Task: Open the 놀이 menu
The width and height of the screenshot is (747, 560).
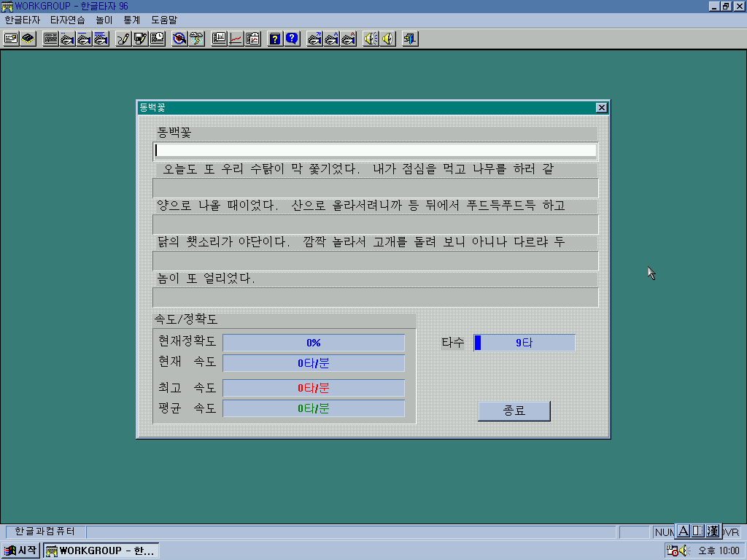Action: (x=104, y=20)
